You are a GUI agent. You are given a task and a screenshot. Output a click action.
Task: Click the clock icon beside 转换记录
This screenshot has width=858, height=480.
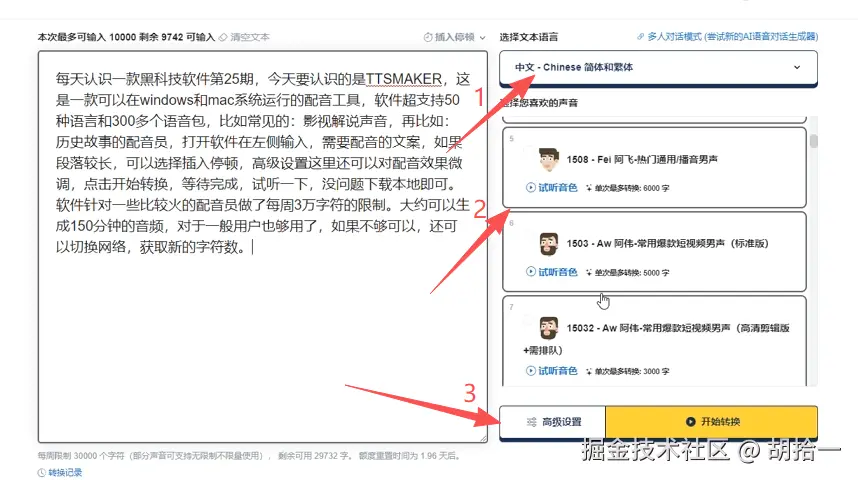click(42, 473)
